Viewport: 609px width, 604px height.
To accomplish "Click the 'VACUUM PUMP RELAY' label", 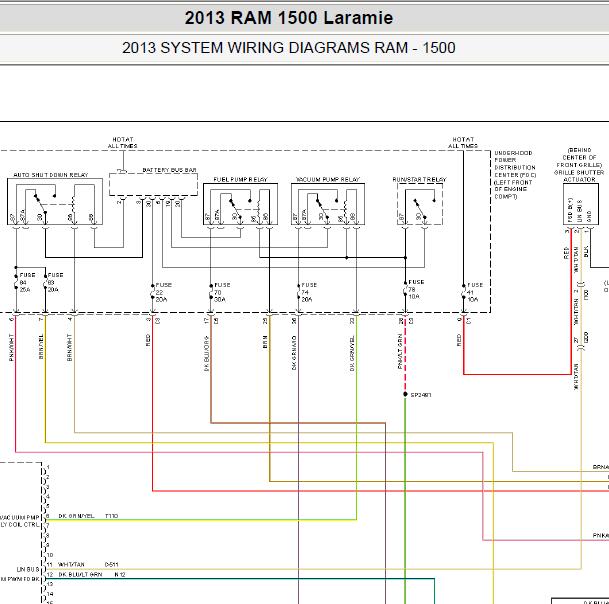I will tap(328, 179).
